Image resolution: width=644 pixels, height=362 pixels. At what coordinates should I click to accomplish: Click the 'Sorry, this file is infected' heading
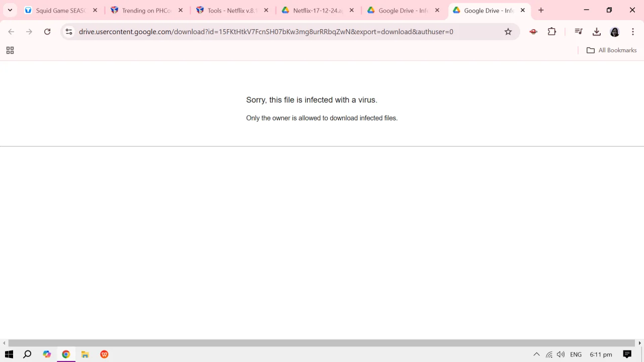pos(311,100)
